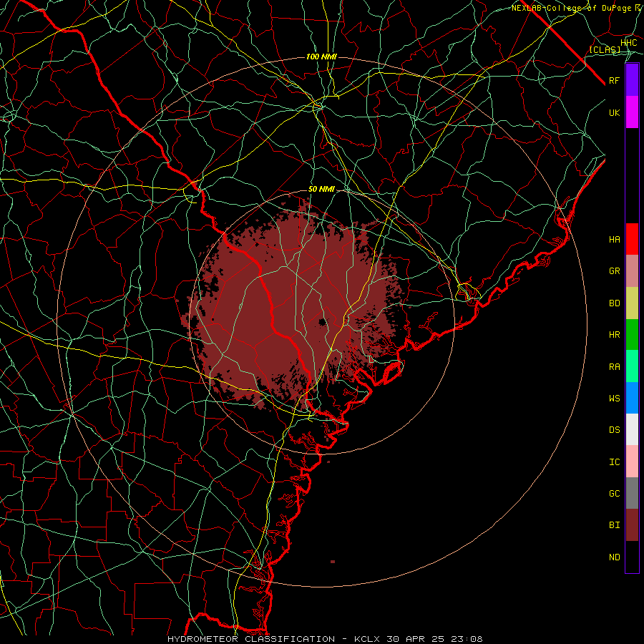Click the BI legend label

614,525
